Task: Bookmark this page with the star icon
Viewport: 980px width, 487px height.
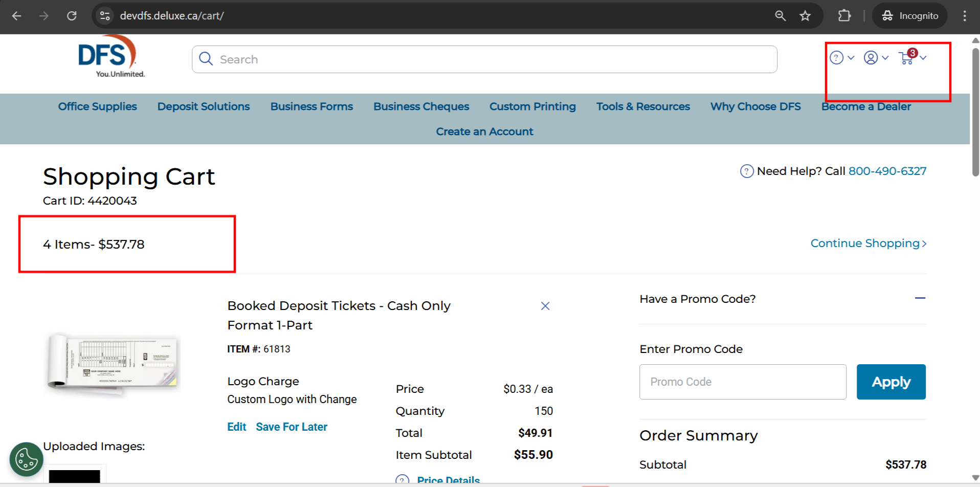Action: (805, 16)
